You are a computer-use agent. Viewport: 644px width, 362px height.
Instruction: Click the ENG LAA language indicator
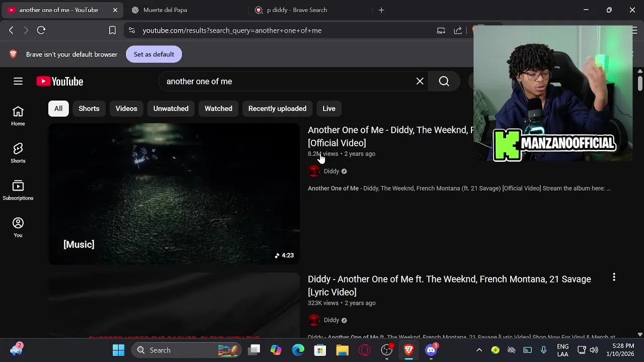563,350
